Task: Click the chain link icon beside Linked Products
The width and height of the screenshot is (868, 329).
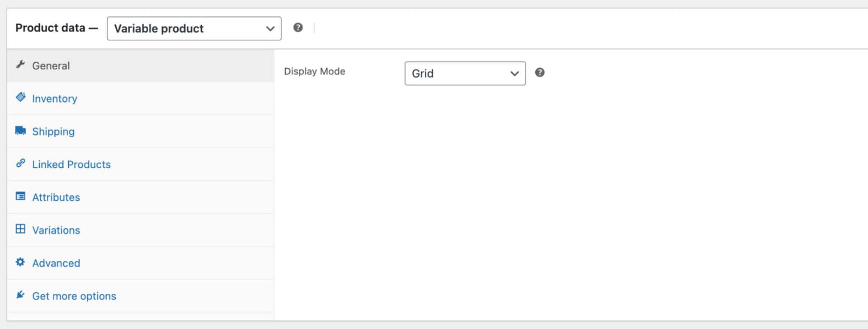Action: [20, 163]
